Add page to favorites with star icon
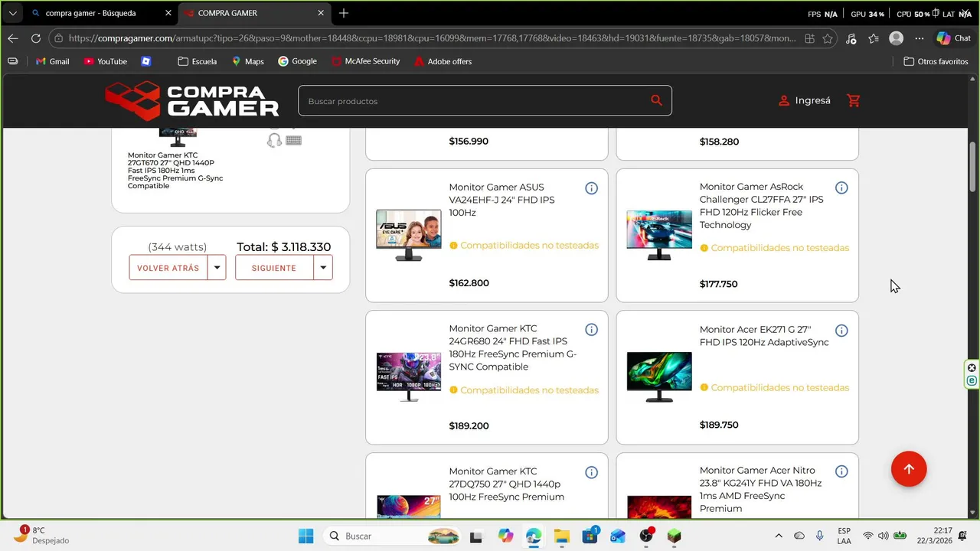The height and width of the screenshot is (551, 980). (828, 38)
